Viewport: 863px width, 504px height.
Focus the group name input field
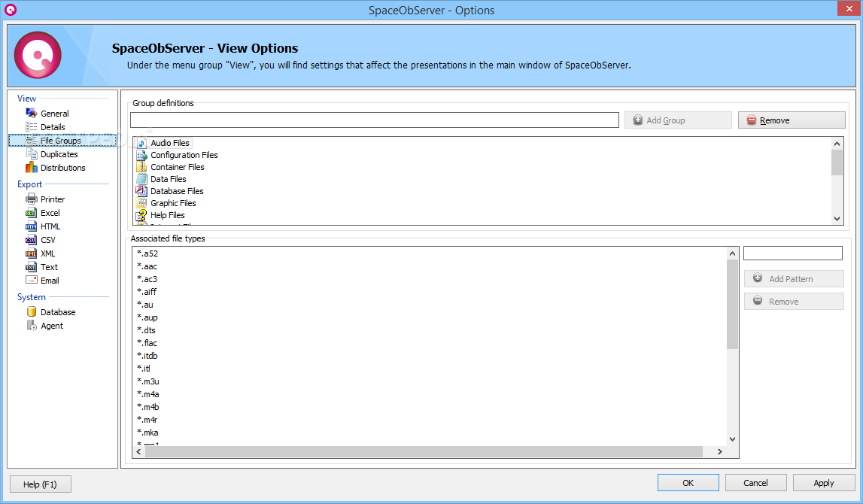click(x=374, y=120)
